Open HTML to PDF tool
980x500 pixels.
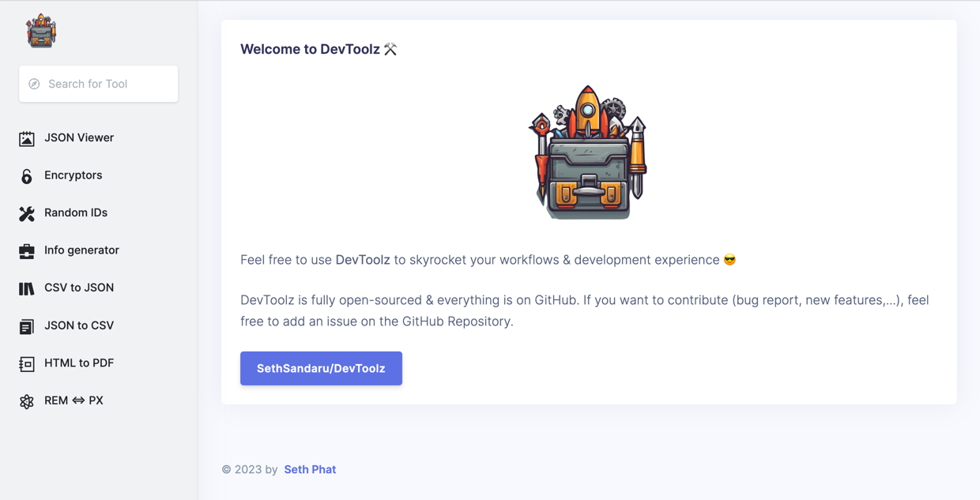pos(79,363)
